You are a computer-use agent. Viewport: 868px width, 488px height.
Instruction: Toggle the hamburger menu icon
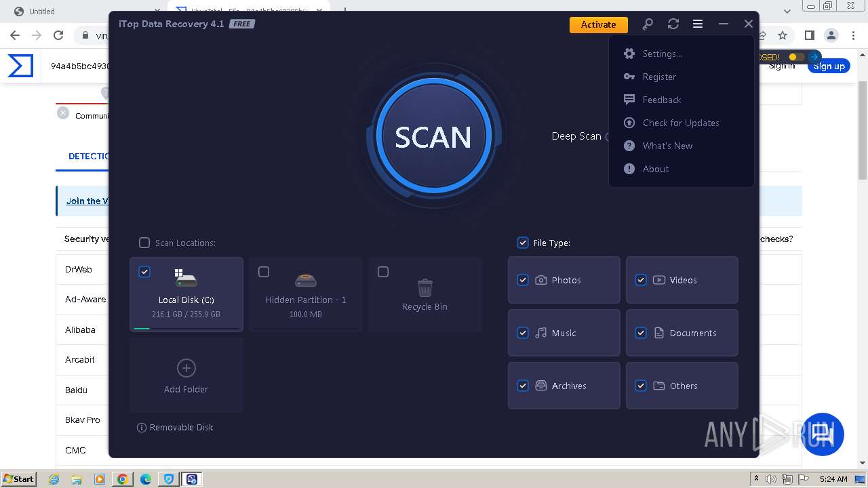pos(697,24)
